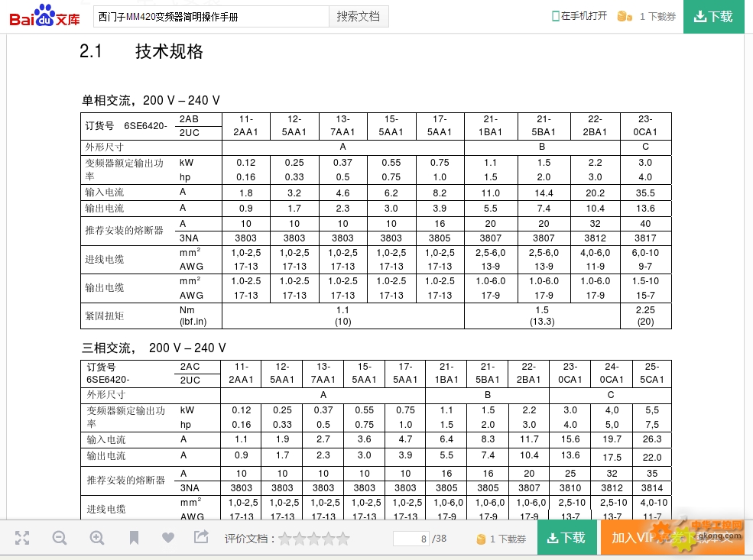The height and width of the screenshot is (560, 753).
Task: Click the 单相交流, 200 V – 240 V heading
Action: [151, 100]
